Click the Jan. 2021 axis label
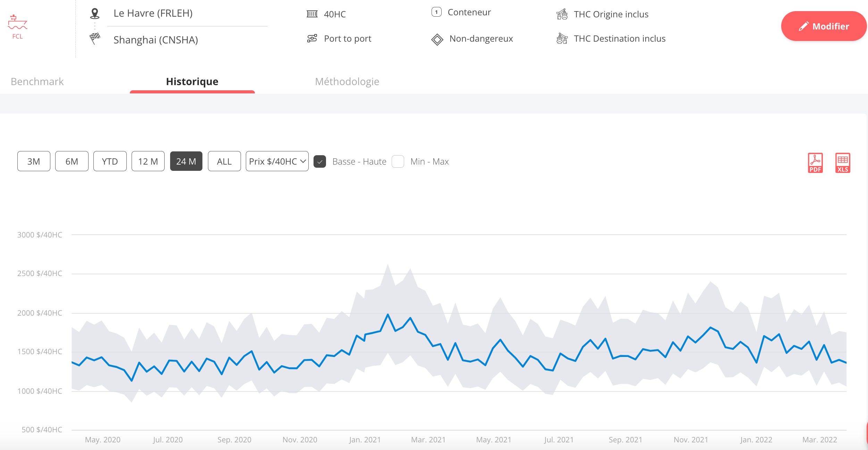This screenshot has width=868, height=450. point(365,440)
